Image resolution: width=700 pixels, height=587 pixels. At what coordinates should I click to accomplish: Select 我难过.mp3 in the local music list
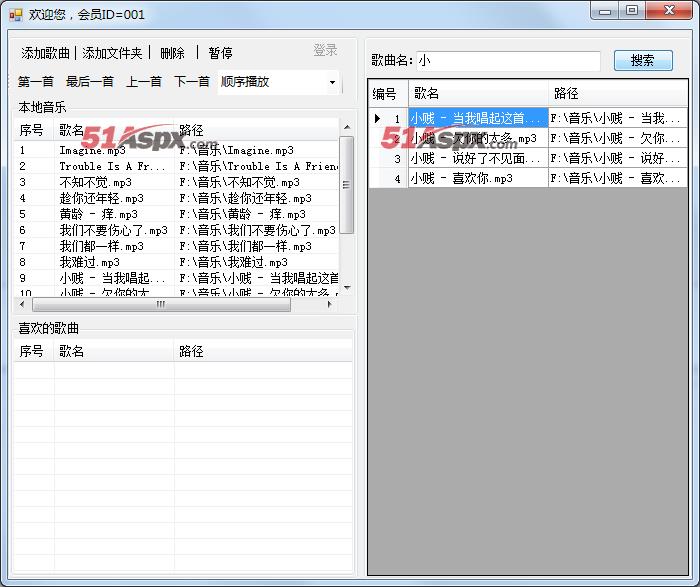pos(89,262)
